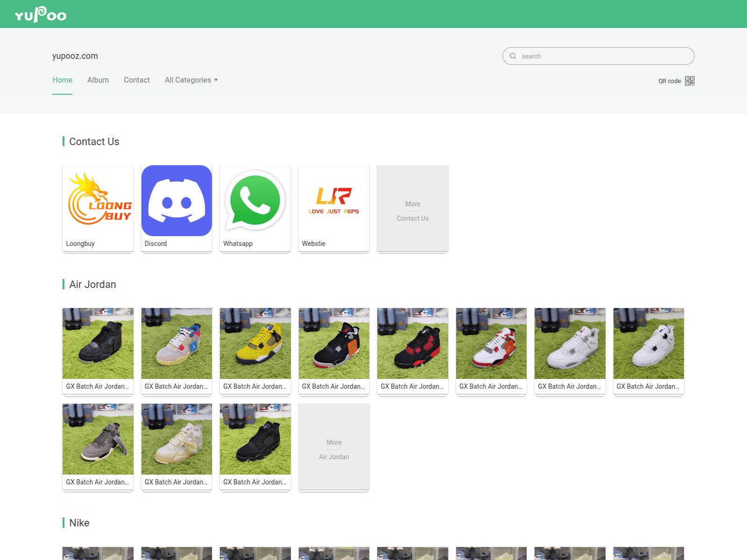Click the Yupoo logo in header
The height and width of the screenshot is (560, 747).
[41, 14]
